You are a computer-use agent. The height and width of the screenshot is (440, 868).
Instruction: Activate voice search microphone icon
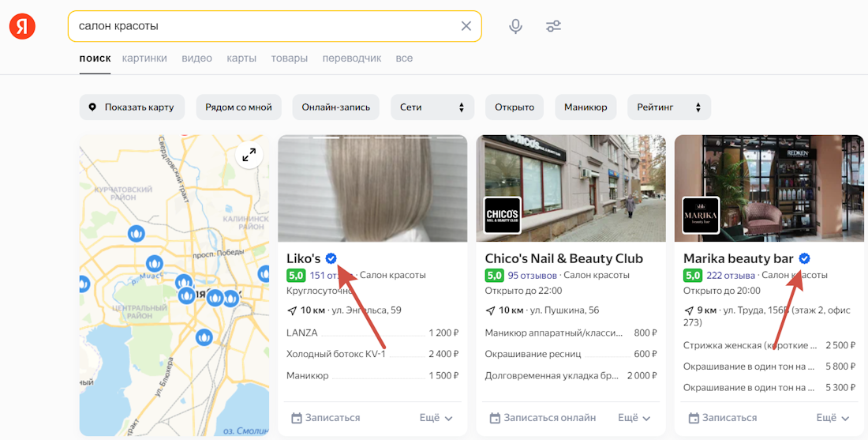pos(515,26)
